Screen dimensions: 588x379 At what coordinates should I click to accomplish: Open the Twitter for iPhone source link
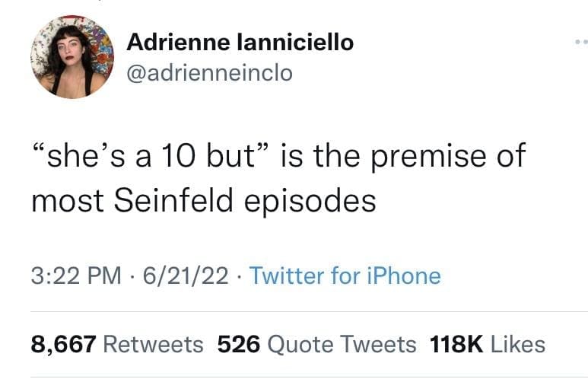point(345,275)
